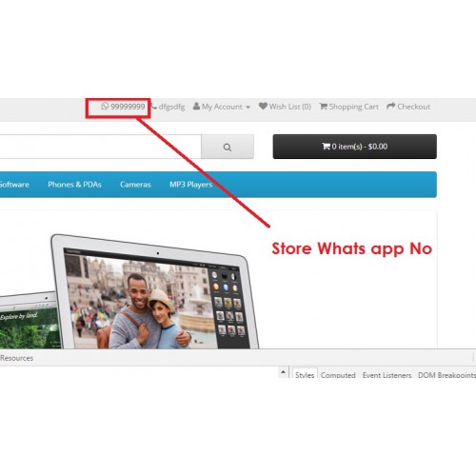Open the Cameras category menu
Screen dimensions: 476x476
(x=135, y=185)
